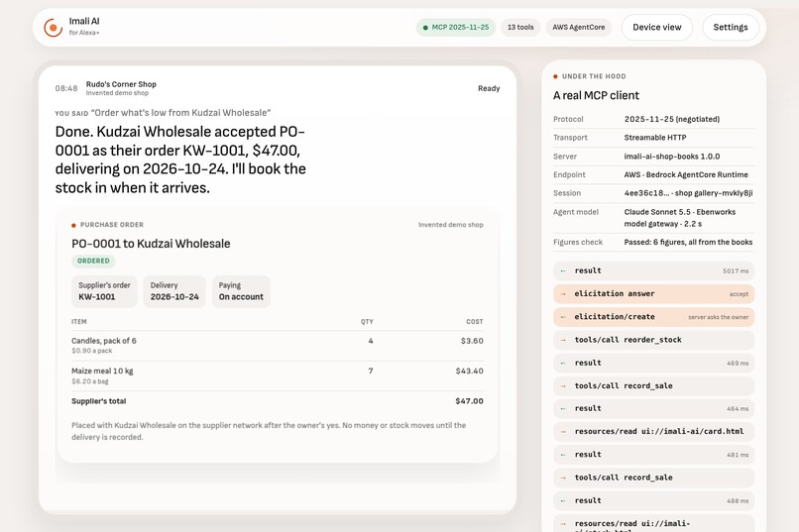Open the tools/call record_sale entry above result 464 ms
Viewport: 799px width, 532px height.
click(x=654, y=386)
